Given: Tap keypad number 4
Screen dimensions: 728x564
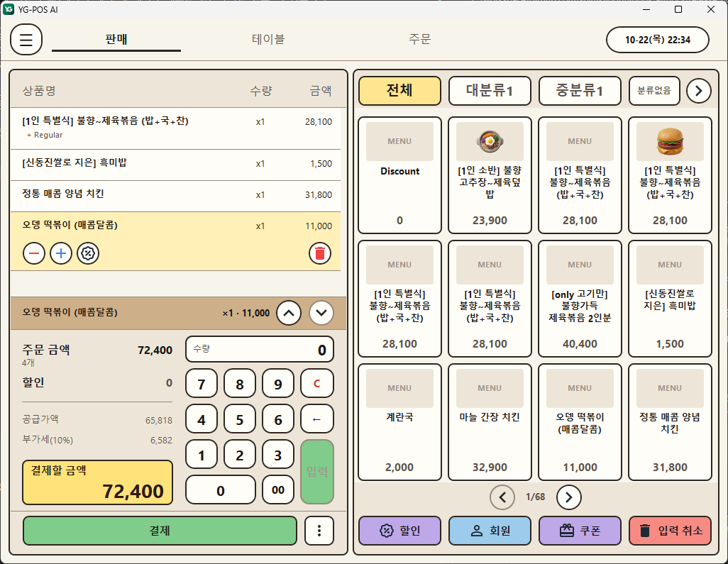Looking at the screenshot, I should tap(202, 419).
